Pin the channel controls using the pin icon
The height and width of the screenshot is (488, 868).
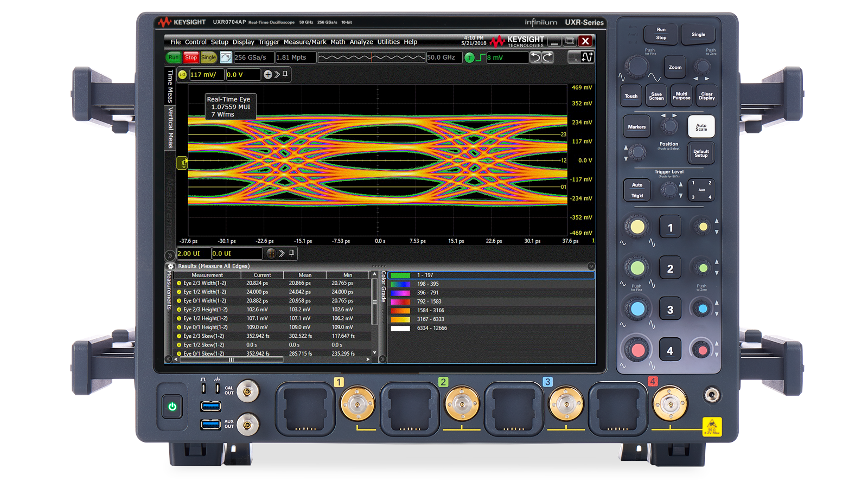(284, 75)
